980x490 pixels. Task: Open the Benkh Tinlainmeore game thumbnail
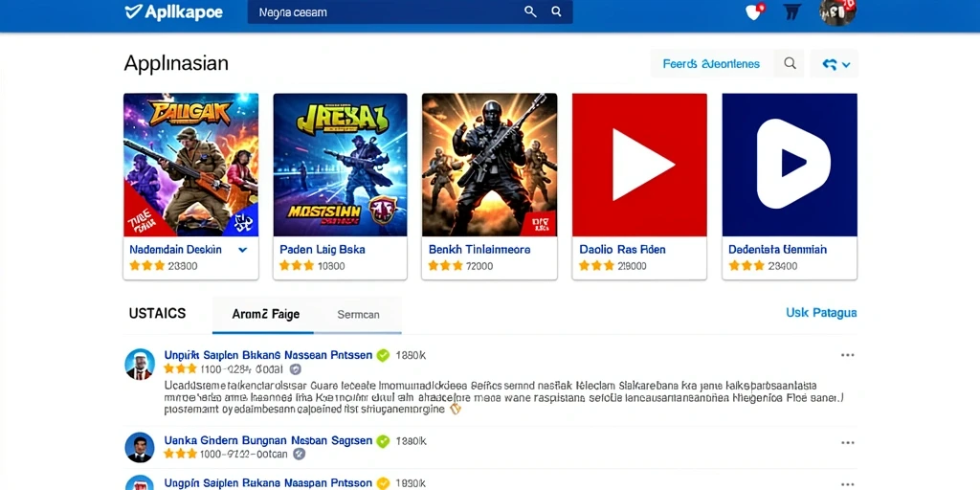tap(489, 165)
